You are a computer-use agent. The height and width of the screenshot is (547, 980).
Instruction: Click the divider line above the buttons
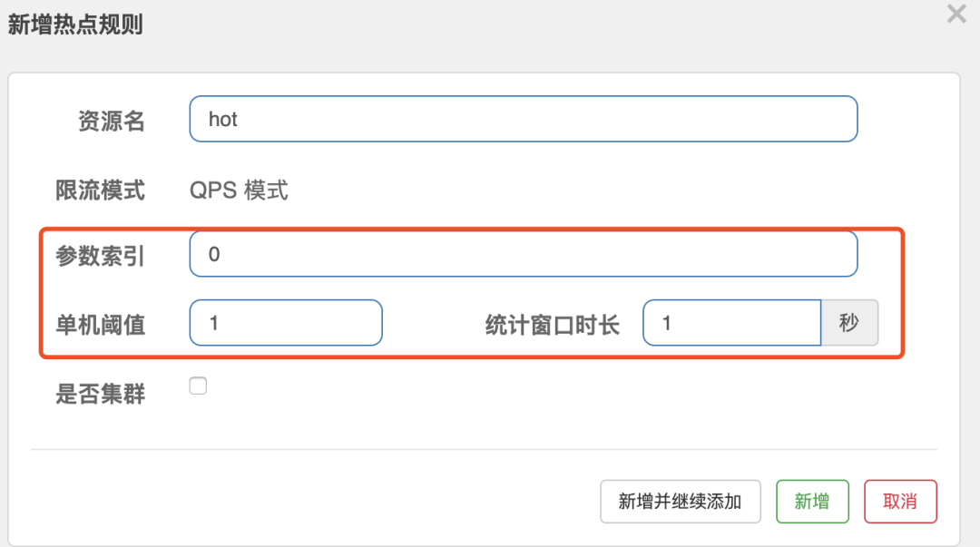pyautogui.click(x=484, y=449)
